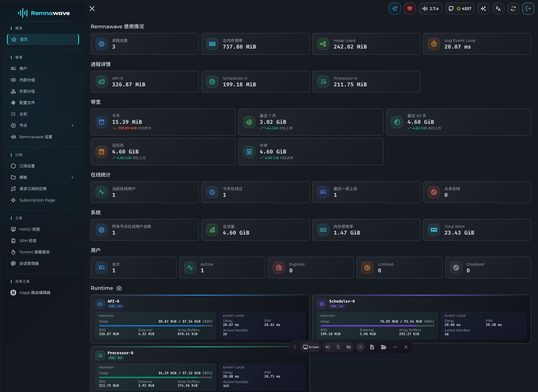Open 内部分组 in the sidebar

[43, 80]
